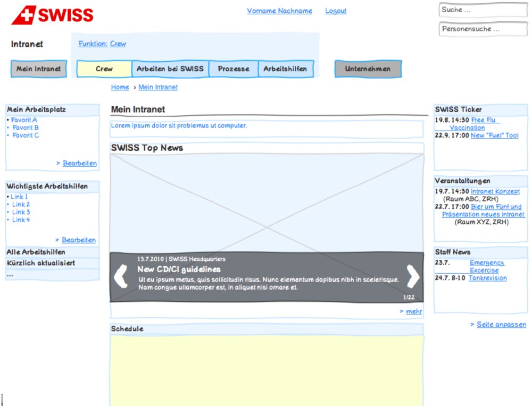
Task: Go to next news slide arrow
Action: 413,276
